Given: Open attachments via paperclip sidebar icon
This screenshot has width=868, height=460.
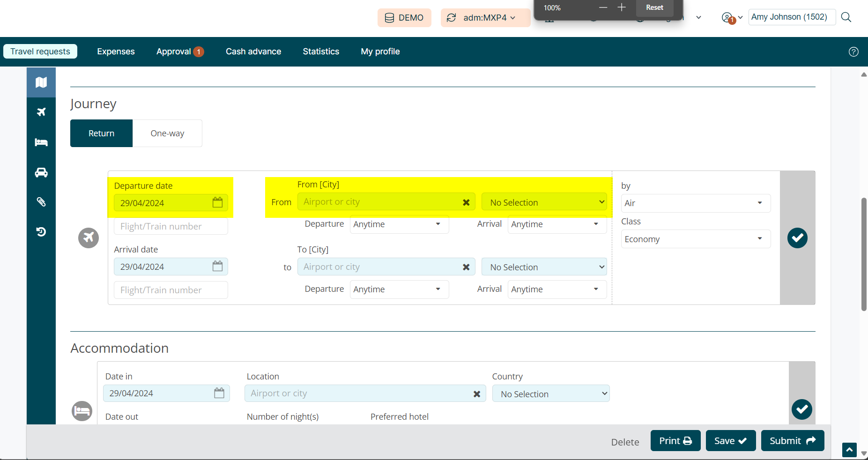Looking at the screenshot, I should 41,202.
